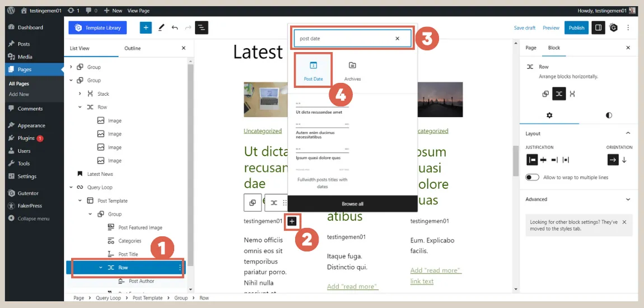Click the blue block inserter plus button
Image resolution: width=644 pixels, height=308 pixels.
click(146, 28)
